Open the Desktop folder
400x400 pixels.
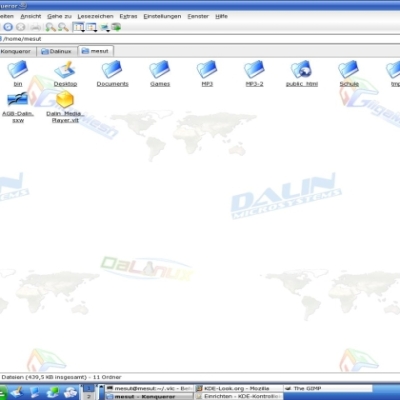click(65, 73)
